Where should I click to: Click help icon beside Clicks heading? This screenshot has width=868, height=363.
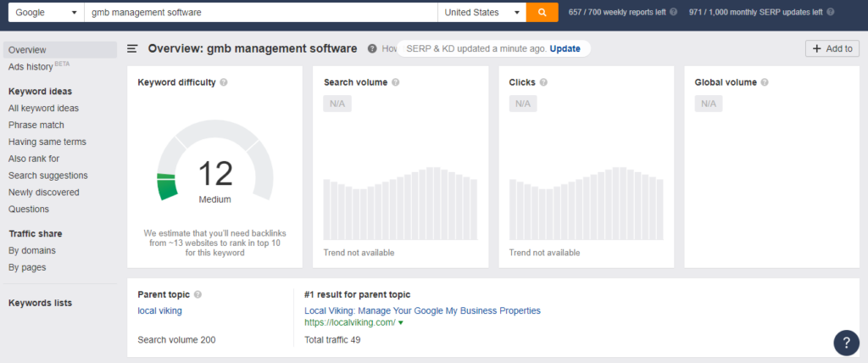click(x=543, y=82)
